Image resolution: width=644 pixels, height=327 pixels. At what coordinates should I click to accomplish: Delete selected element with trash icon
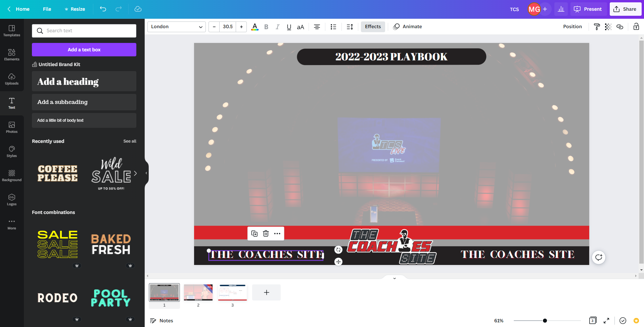coord(266,233)
